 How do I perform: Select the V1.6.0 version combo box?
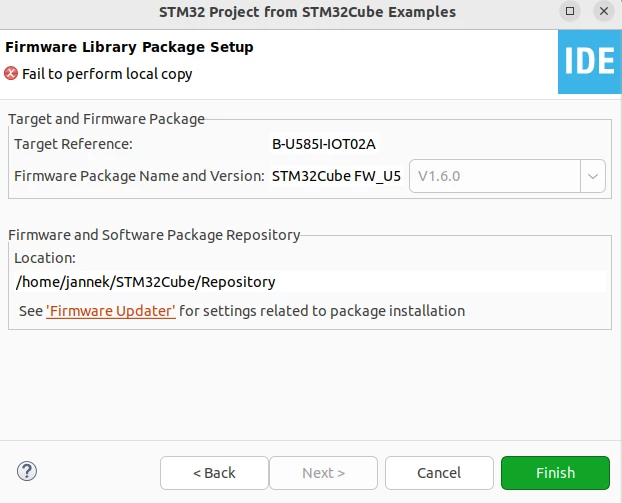[507, 176]
